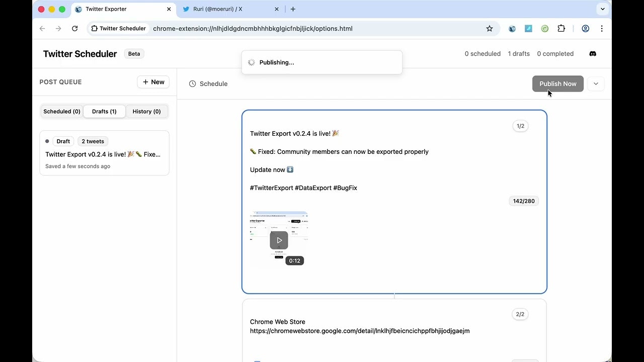Click the video thumbnail attachment
Screen dimensions: 644x362
click(x=279, y=240)
